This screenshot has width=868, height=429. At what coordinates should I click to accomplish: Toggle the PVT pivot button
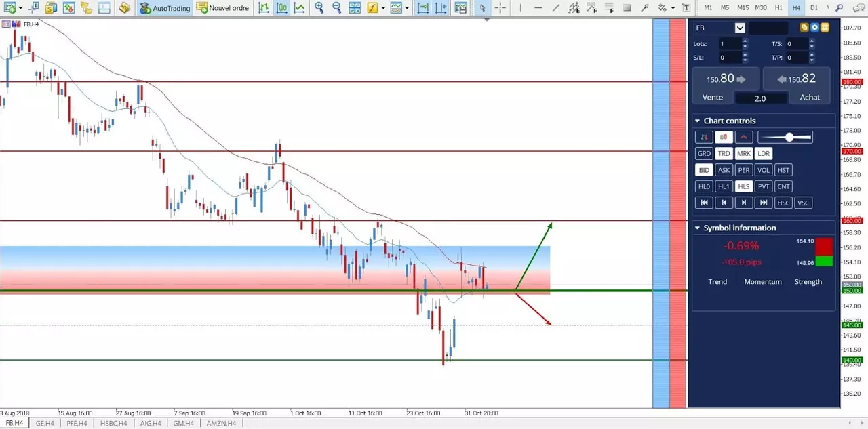coord(764,186)
